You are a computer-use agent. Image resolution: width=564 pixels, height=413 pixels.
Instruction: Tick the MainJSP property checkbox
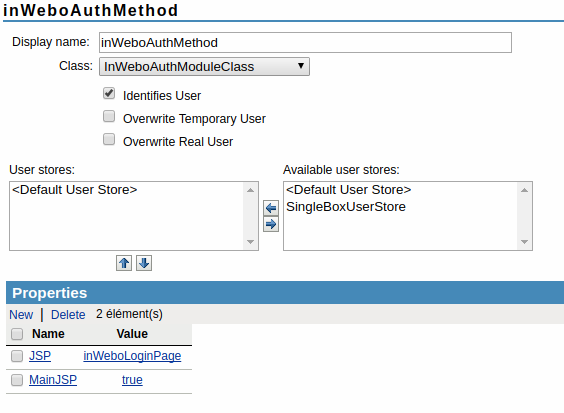click(17, 380)
